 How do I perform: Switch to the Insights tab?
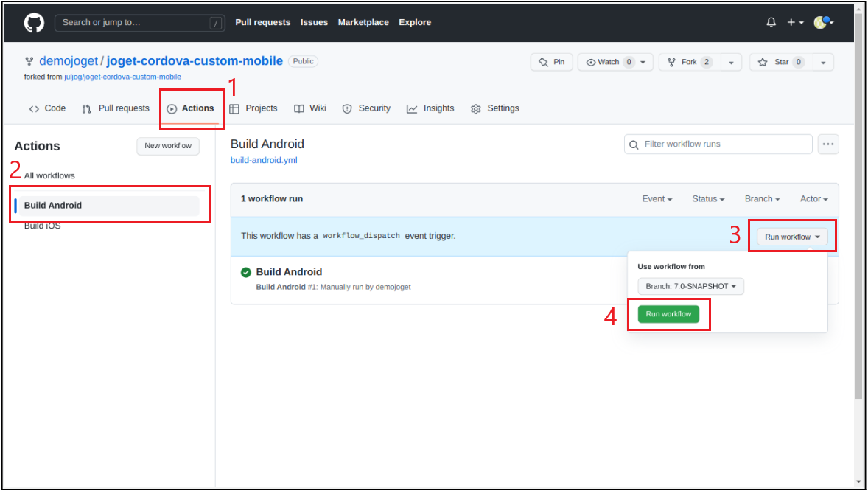coord(430,108)
